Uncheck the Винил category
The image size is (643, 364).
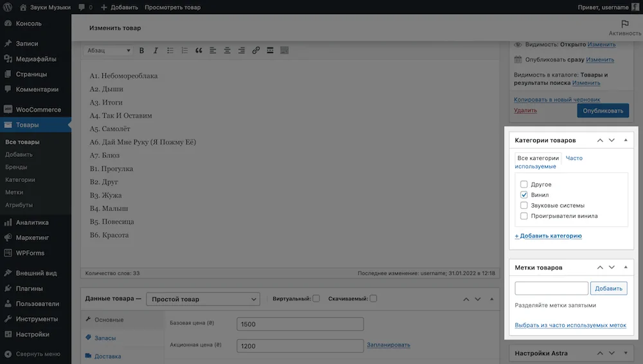tap(523, 195)
